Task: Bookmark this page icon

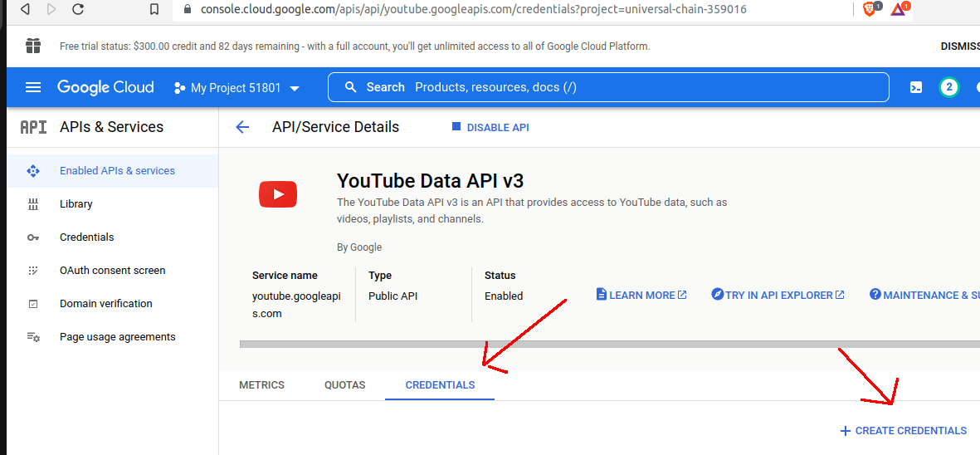Action: point(154,9)
